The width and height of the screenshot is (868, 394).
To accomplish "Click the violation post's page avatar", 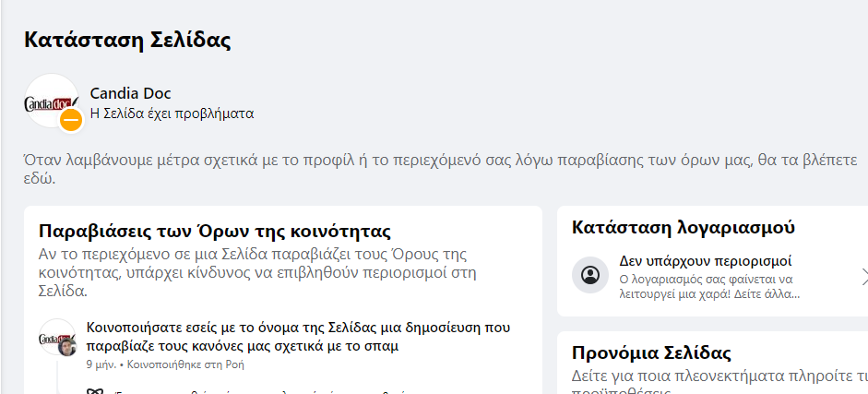I will tap(57, 337).
